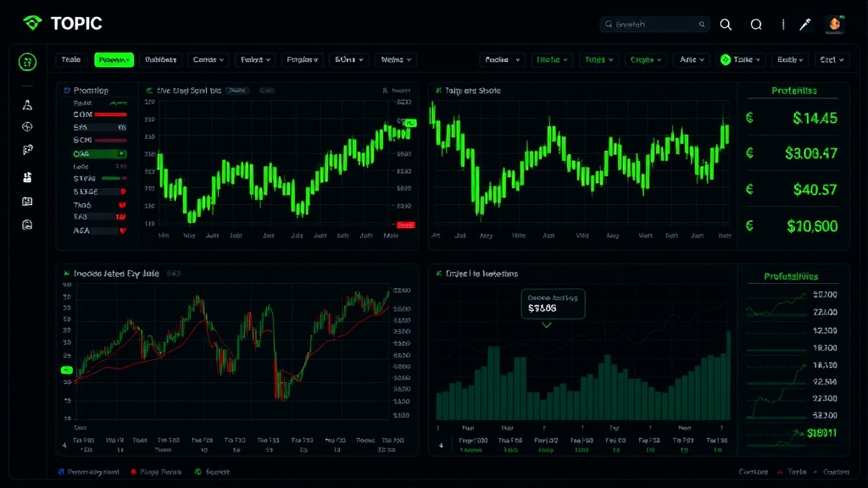Select the ASA row in watchlist

point(100,230)
